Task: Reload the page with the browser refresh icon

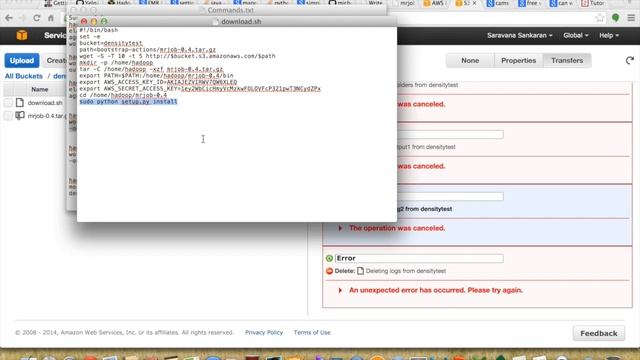Action: point(37,18)
